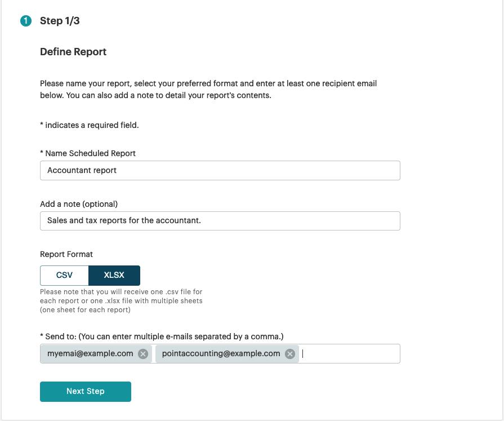Click the Define Report heading

(x=73, y=52)
